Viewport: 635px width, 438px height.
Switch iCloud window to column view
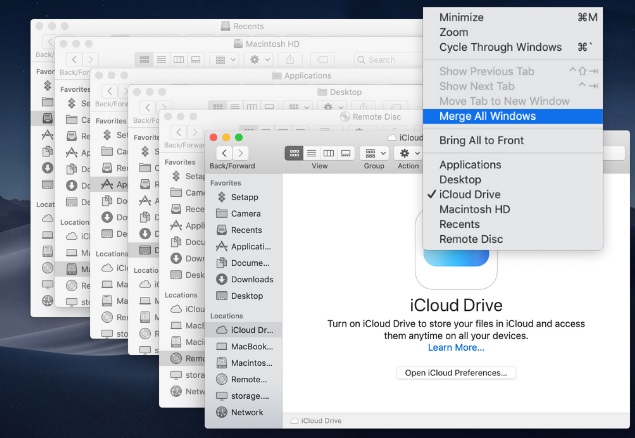tap(328, 153)
